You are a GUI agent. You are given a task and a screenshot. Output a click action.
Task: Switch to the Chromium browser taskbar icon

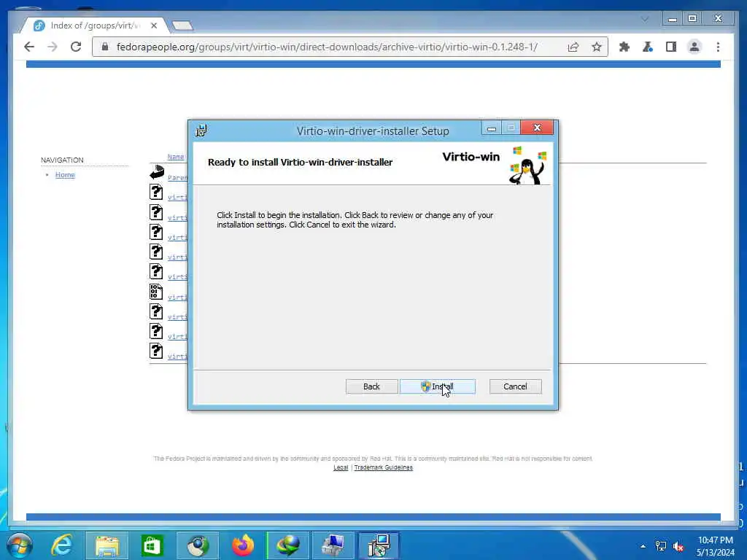(197, 545)
